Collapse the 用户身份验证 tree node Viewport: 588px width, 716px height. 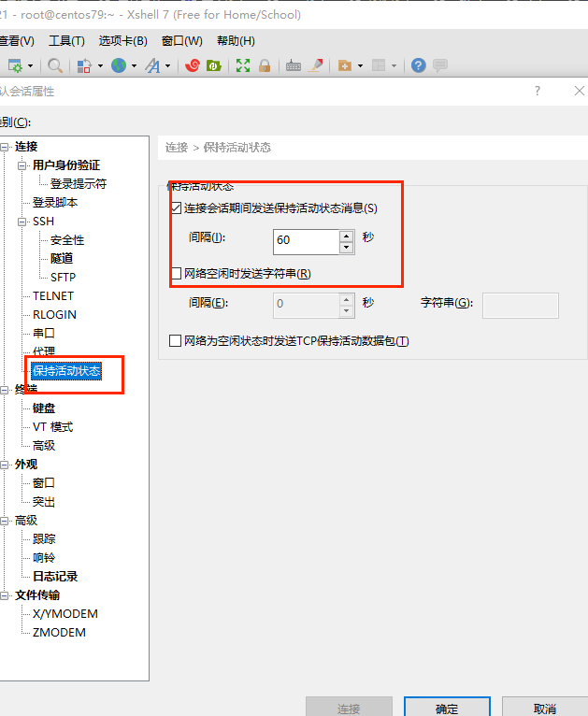pos(22,165)
